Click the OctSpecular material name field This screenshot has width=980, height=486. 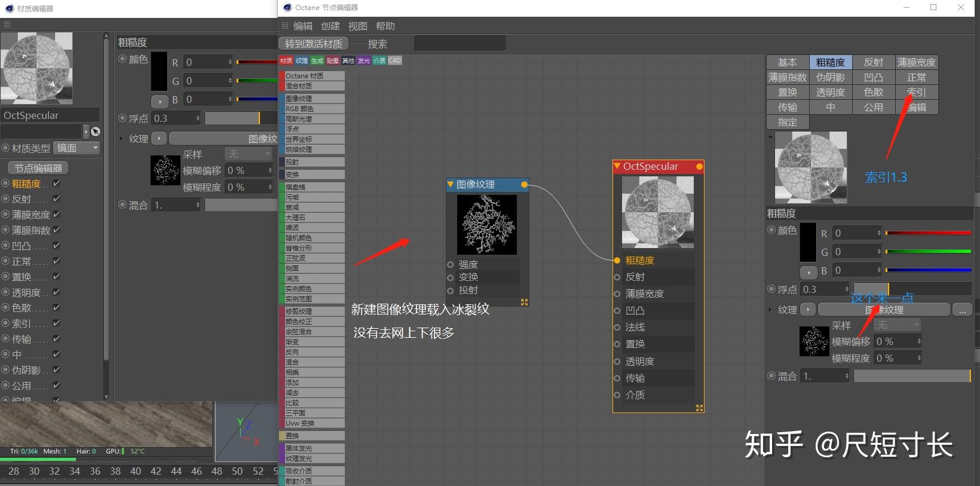tap(50, 115)
